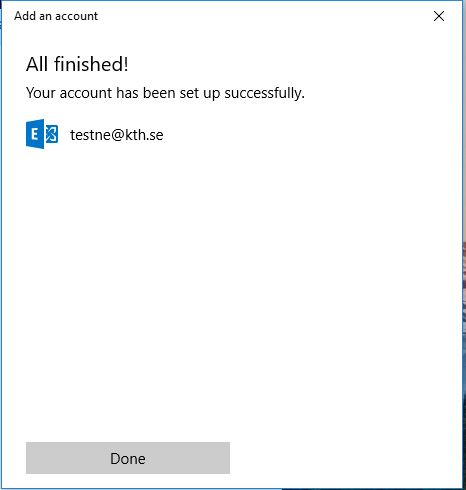Click the 'All finished!' heading
466x490 pixels.
77,64
